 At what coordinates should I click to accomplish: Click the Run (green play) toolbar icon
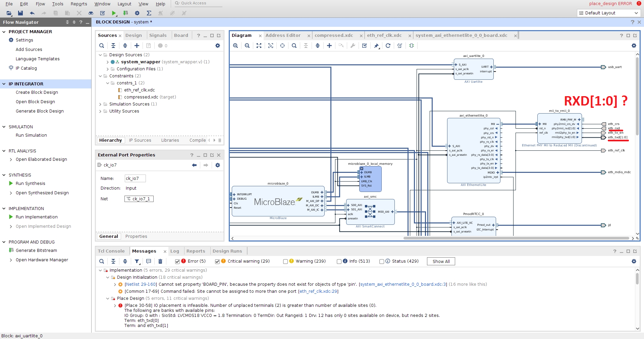click(x=114, y=13)
